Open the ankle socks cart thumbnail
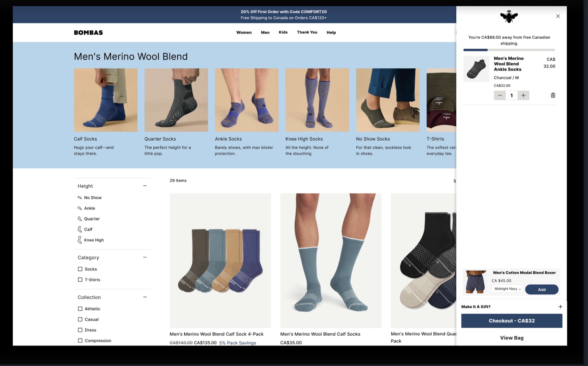The image size is (588, 366). point(476,69)
